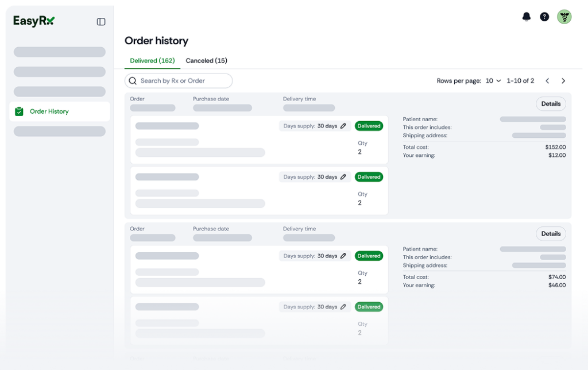588x370 pixels.
Task: Click the first green Delivered status badge
Action: coord(369,126)
